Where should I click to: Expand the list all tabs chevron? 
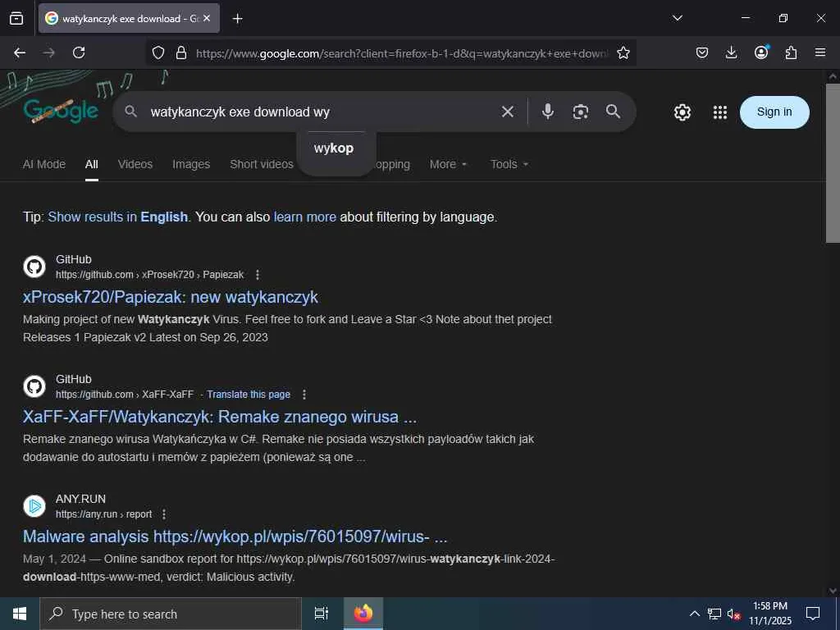[677, 18]
